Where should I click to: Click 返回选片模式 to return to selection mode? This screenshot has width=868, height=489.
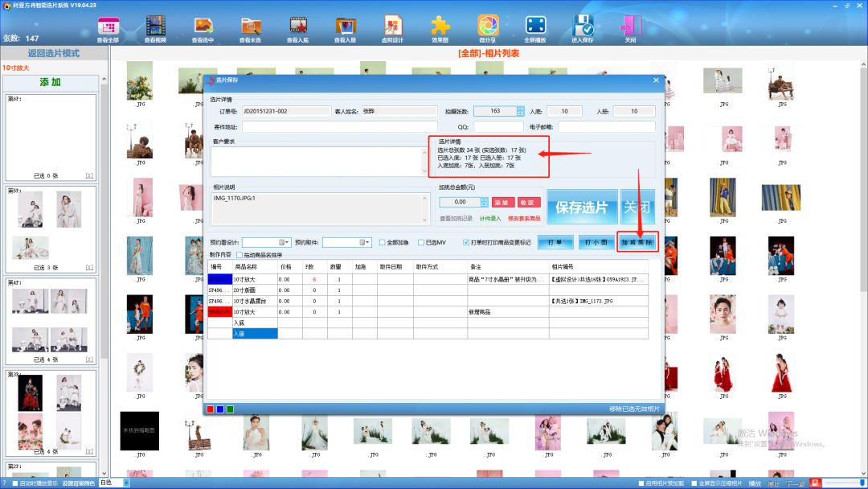[x=54, y=53]
